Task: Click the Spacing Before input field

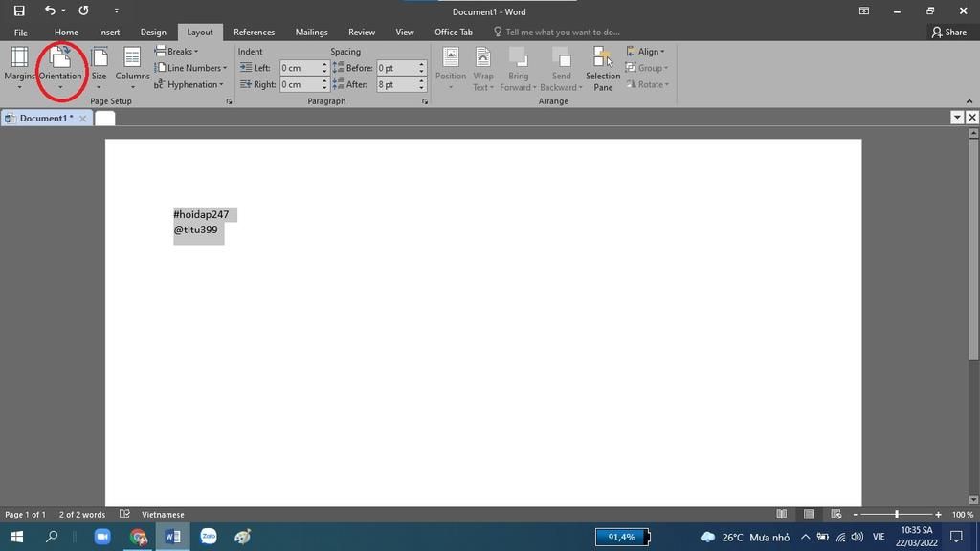Action: click(x=397, y=68)
